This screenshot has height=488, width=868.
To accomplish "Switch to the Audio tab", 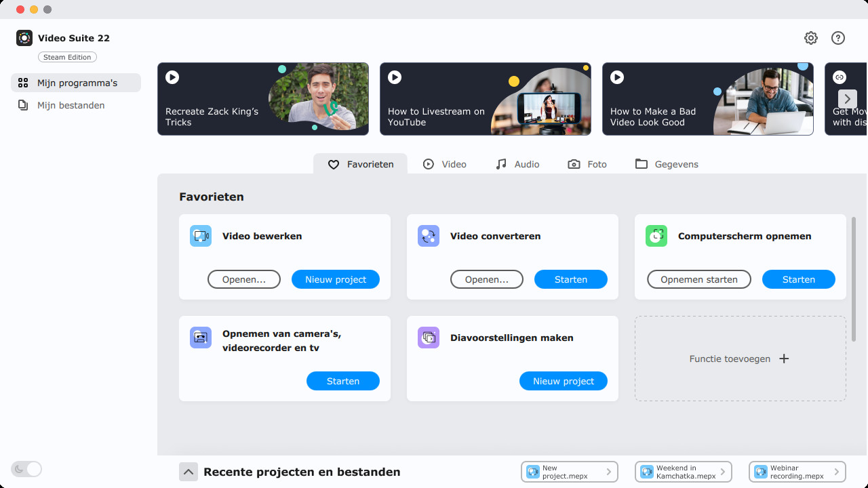I will click(x=517, y=164).
